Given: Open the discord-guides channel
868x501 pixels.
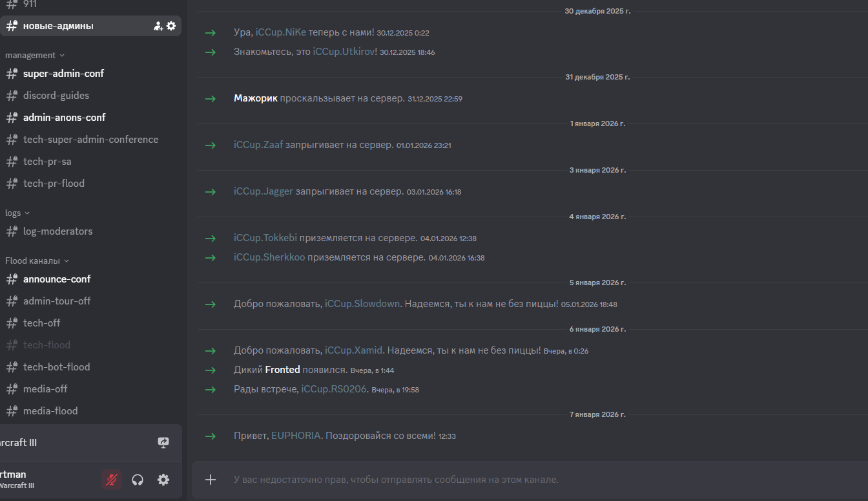Looking at the screenshot, I should click(x=56, y=96).
